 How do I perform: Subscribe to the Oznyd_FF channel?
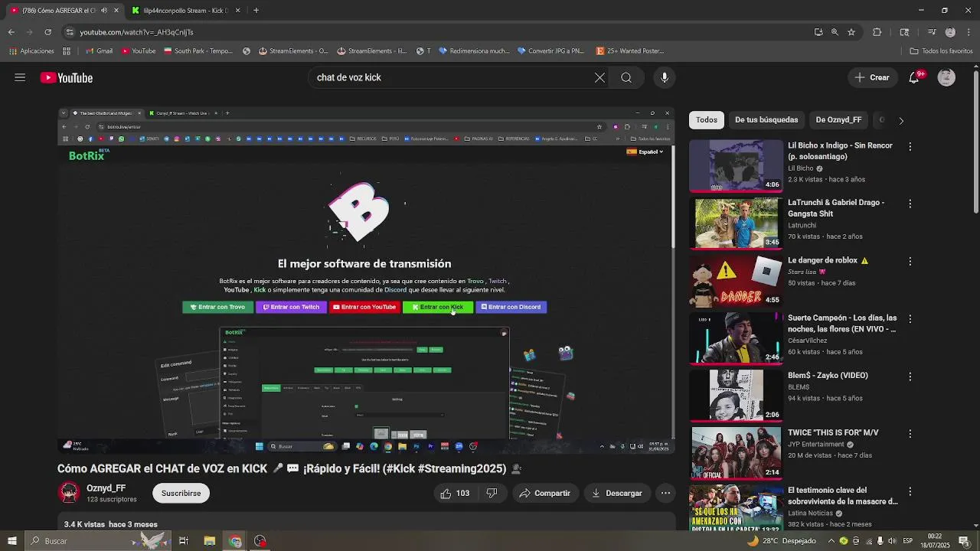pyautogui.click(x=181, y=494)
